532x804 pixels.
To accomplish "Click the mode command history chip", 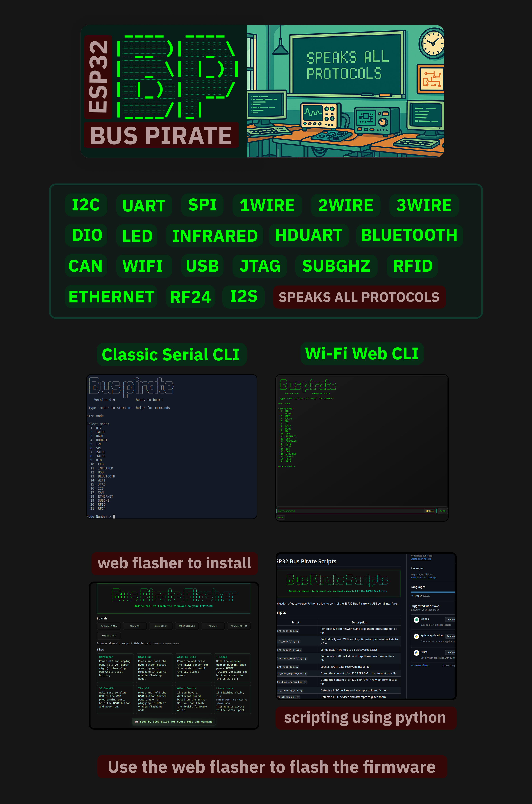I will [x=281, y=518].
